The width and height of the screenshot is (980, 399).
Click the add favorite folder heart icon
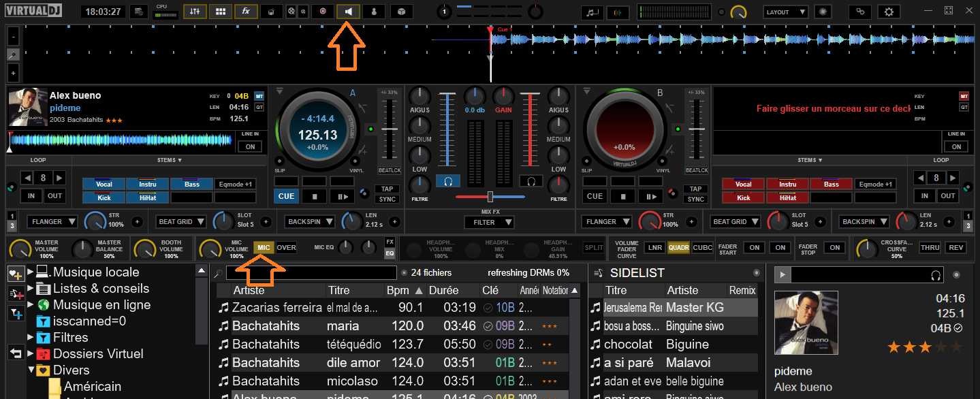pyautogui.click(x=14, y=274)
